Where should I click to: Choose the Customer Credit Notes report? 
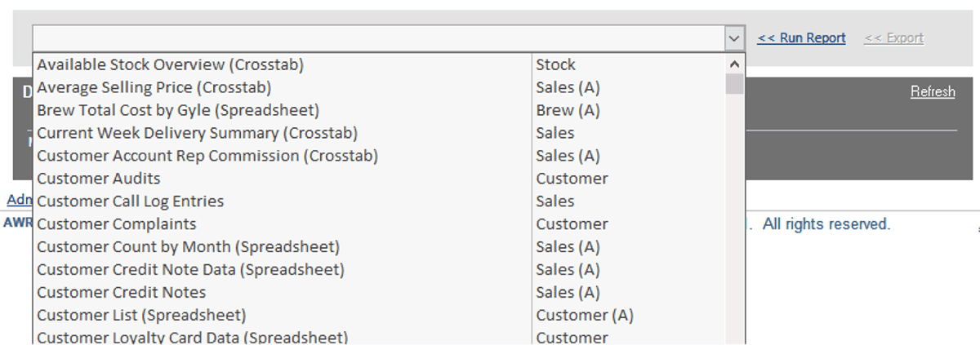point(122,293)
